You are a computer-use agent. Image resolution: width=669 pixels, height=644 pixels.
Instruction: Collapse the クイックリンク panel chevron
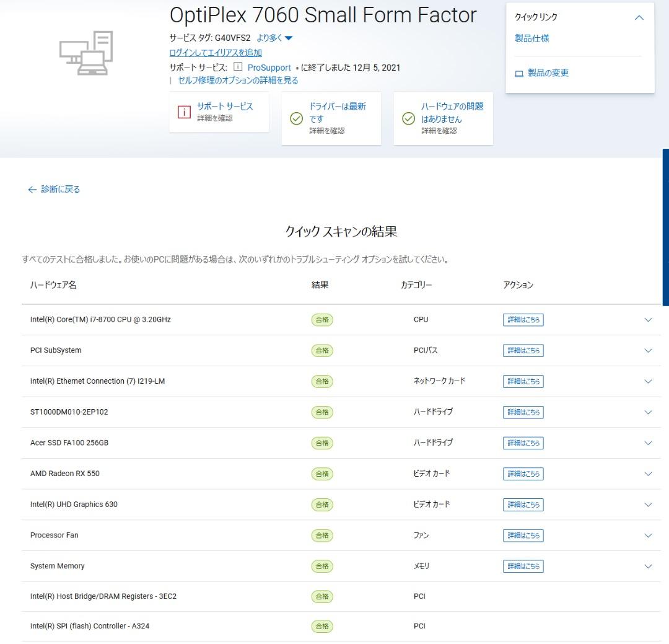pos(639,17)
